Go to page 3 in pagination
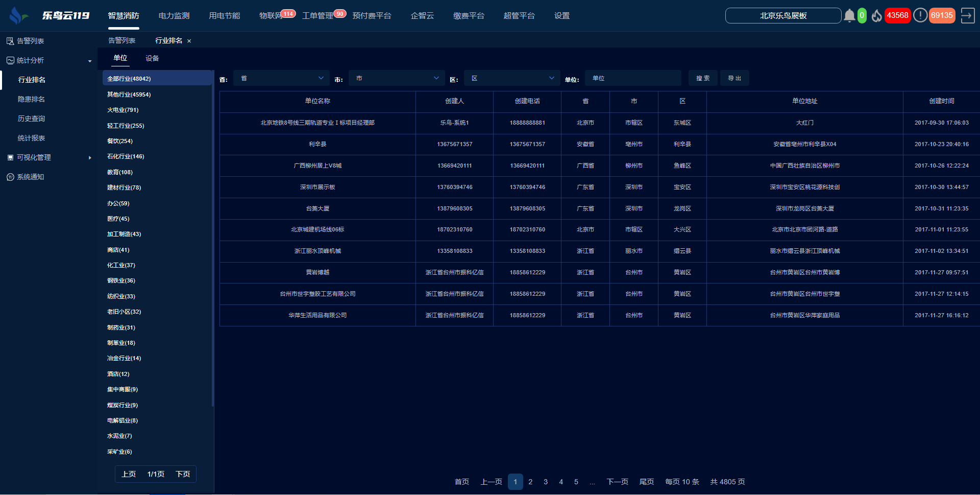The image size is (980, 495). [x=546, y=482]
